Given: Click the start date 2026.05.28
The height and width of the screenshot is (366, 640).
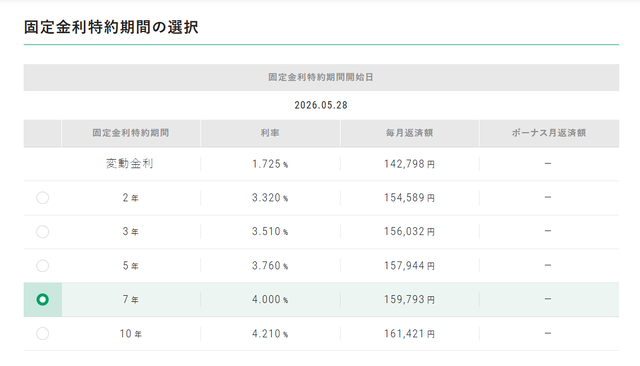Looking at the screenshot, I should click(x=321, y=105).
